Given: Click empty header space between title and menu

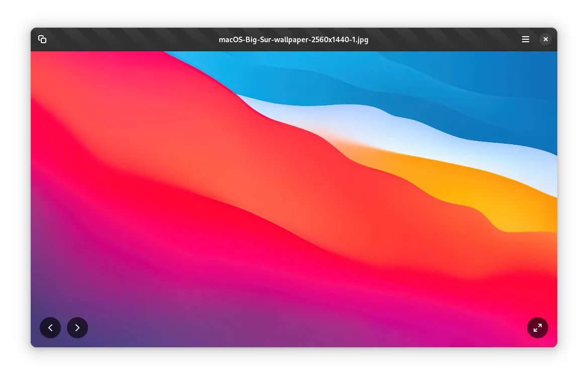Looking at the screenshot, I should point(443,39).
